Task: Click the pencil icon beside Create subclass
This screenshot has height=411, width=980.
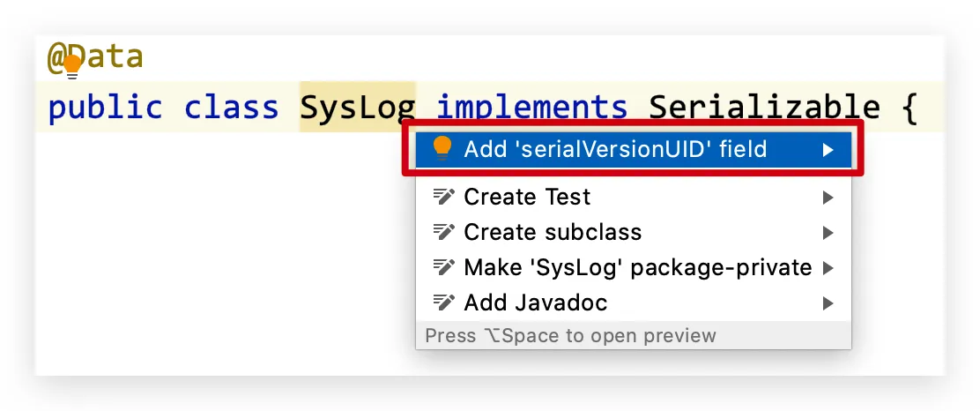Action: pos(443,232)
